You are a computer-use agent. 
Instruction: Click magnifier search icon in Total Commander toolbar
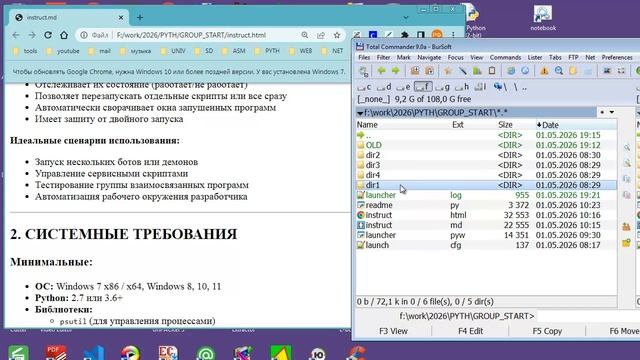click(x=559, y=71)
